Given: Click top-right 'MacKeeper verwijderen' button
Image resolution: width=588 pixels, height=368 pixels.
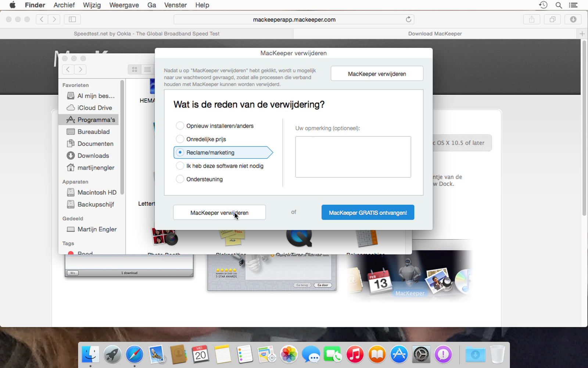Looking at the screenshot, I should click(x=377, y=74).
